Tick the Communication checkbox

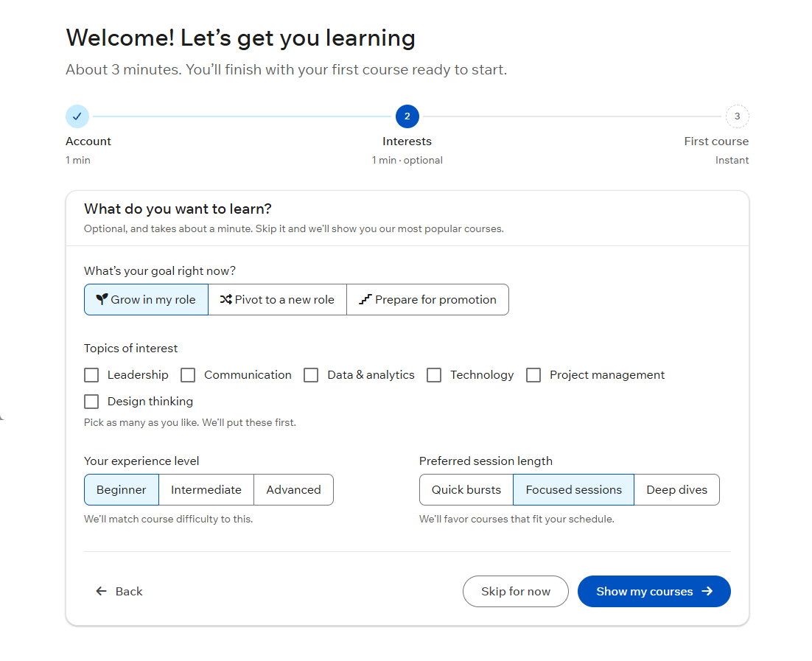(x=188, y=375)
